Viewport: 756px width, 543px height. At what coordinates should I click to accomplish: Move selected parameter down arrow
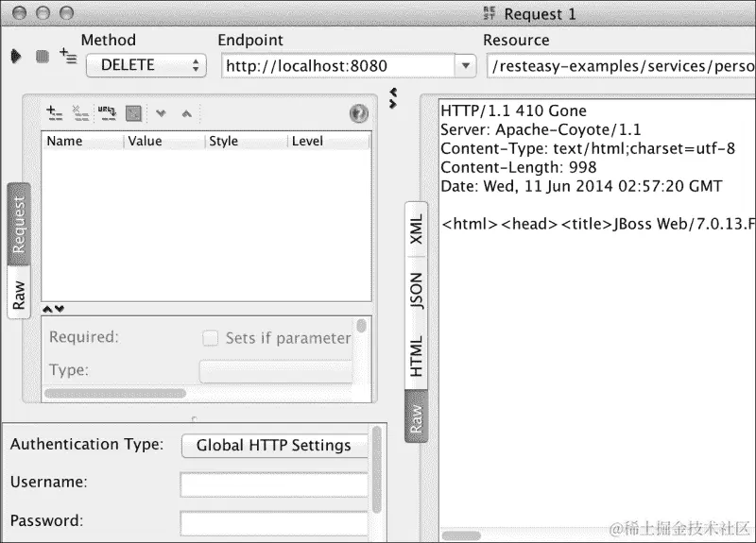pyautogui.click(x=161, y=113)
